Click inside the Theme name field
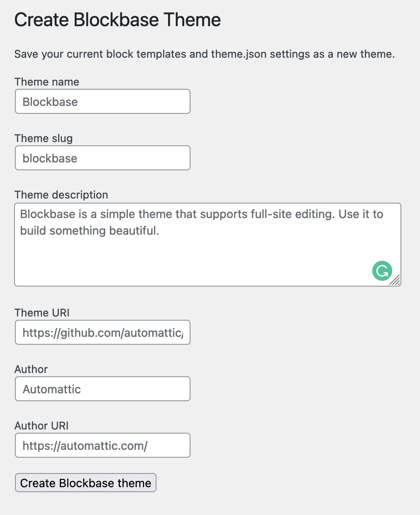420x515 pixels. click(102, 101)
